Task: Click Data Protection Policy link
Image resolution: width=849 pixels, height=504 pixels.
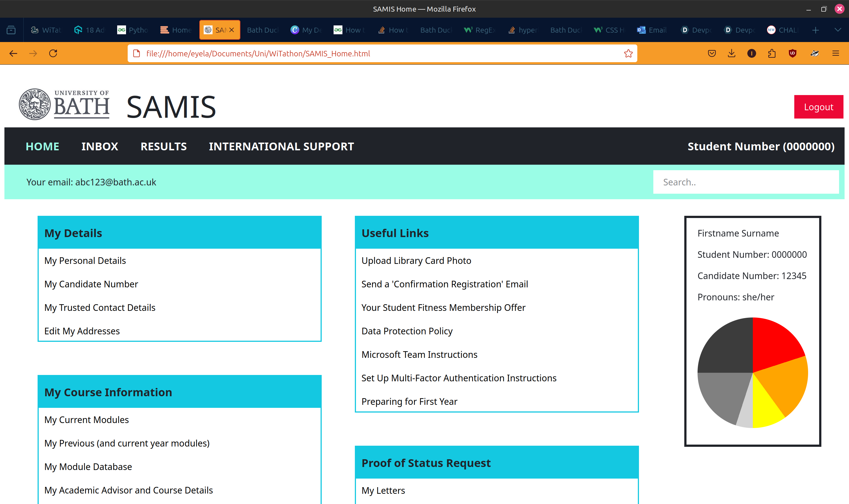Action: pos(407,331)
